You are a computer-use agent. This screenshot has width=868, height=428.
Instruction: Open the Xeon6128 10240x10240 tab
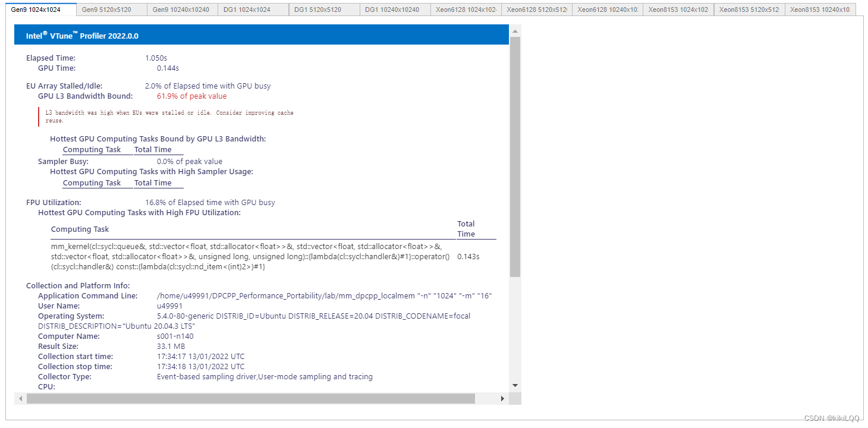[608, 10]
